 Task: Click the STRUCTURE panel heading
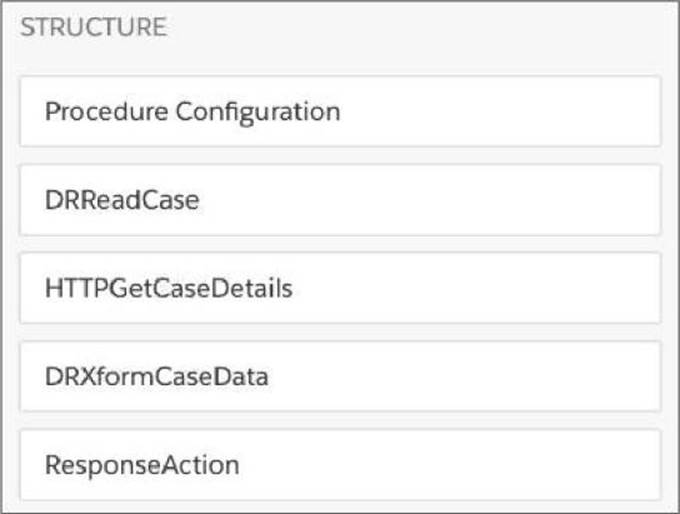click(x=93, y=28)
